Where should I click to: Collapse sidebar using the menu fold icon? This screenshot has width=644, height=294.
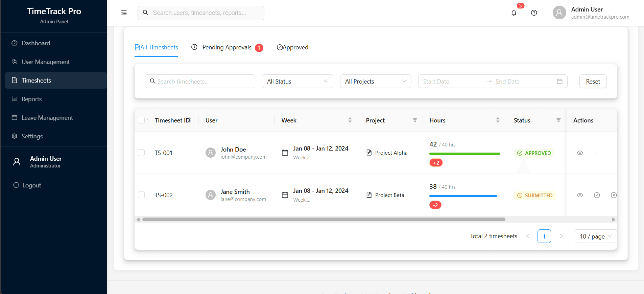pyautogui.click(x=124, y=13)
